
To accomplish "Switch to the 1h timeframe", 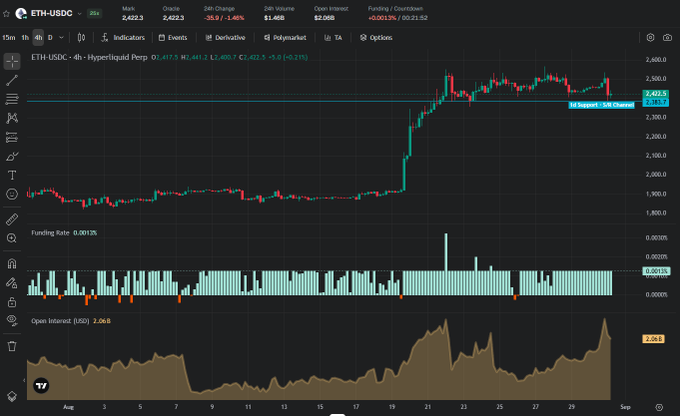I will 25,38.
